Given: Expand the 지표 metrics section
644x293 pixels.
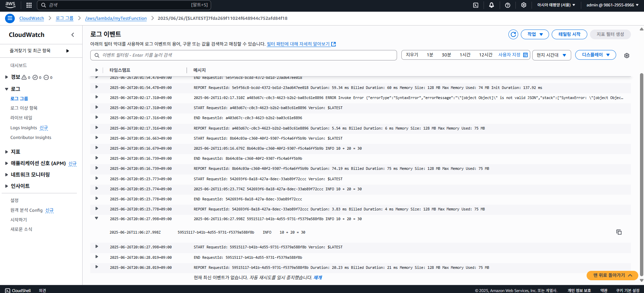Looking at the screenshot, I should [6, 152].
